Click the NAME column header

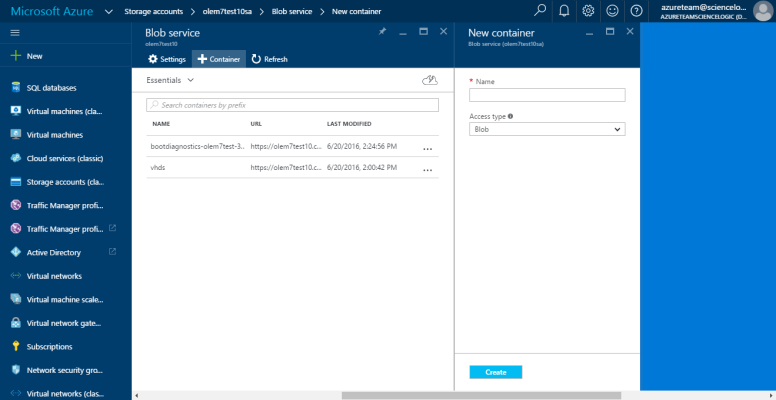161,124
